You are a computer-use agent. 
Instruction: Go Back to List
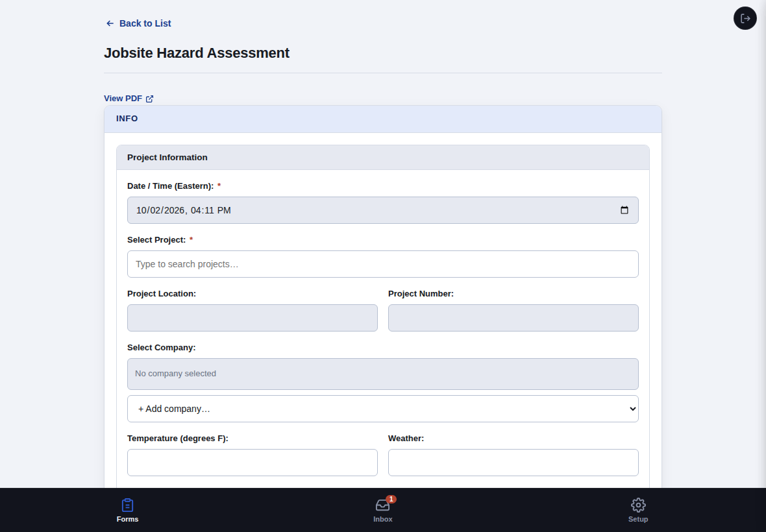tap(139, 23)
